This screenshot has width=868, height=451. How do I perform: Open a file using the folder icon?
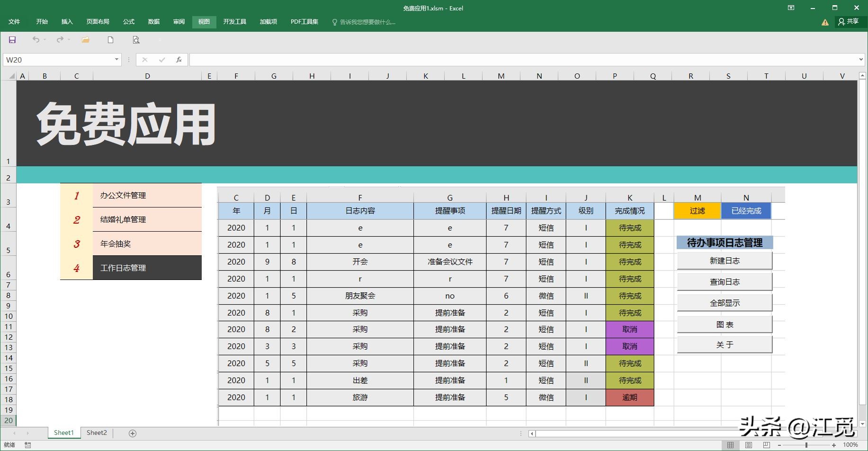tap(86, 40)
